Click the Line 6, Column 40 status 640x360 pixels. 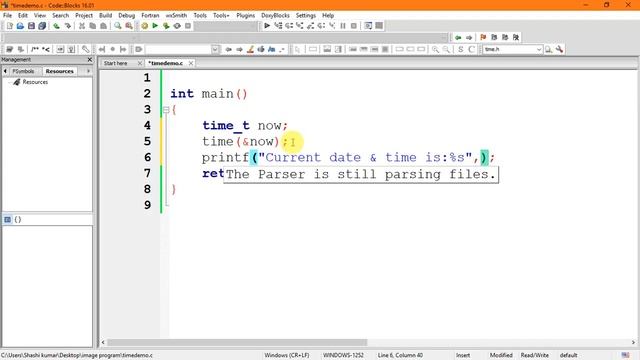[x=400, y=355]
